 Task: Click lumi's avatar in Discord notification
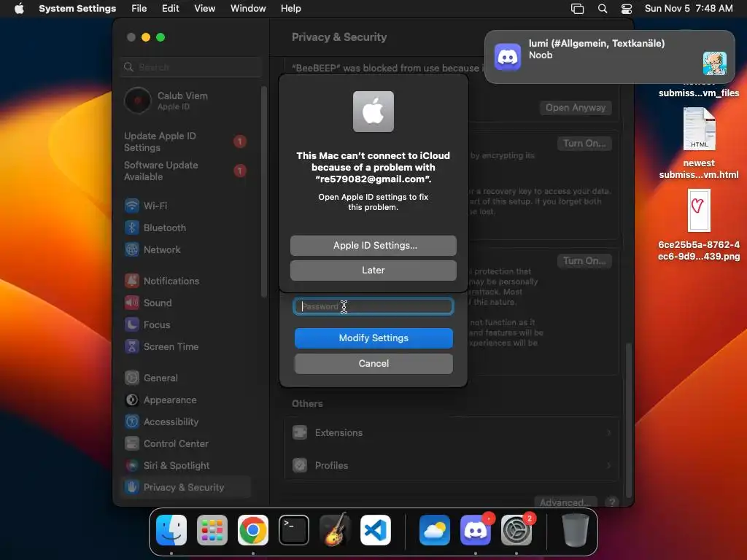[715, 63]
